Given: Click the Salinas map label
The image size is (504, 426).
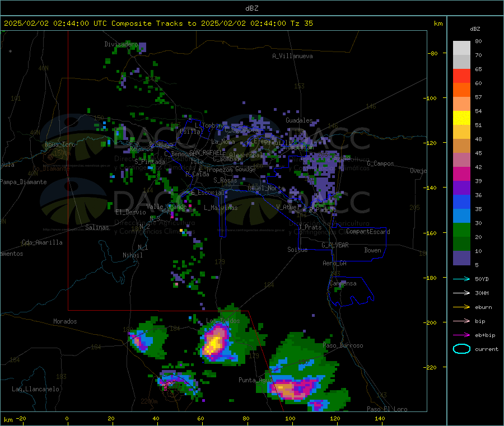Looking at the screenshot, I should click(97, 227).
